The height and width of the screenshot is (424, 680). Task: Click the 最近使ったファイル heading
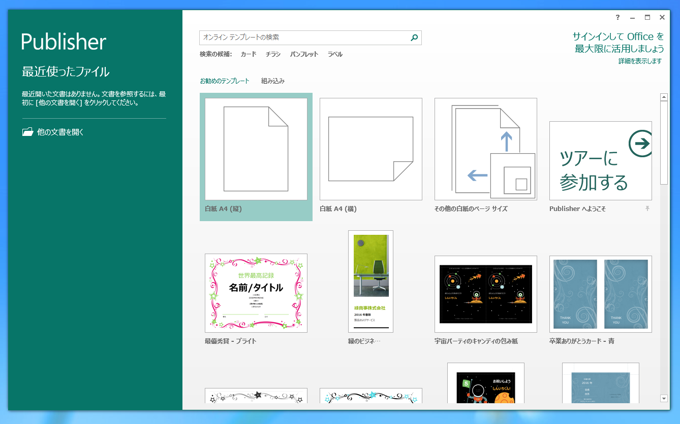65,72
